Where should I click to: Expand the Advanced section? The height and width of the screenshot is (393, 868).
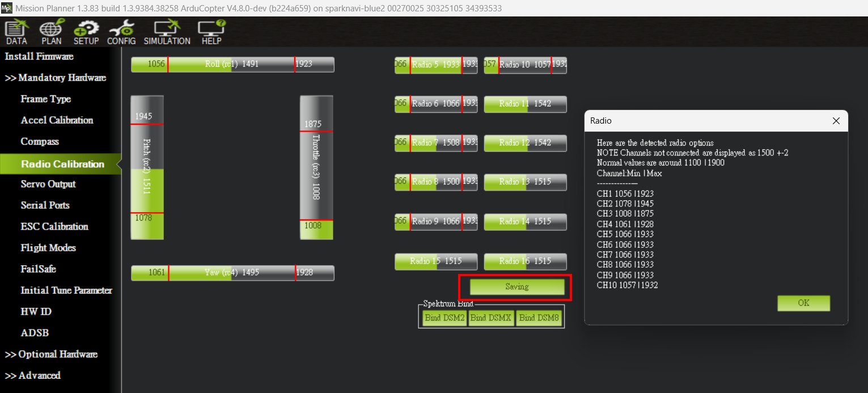pyautogui.click(x=33, y=375)
